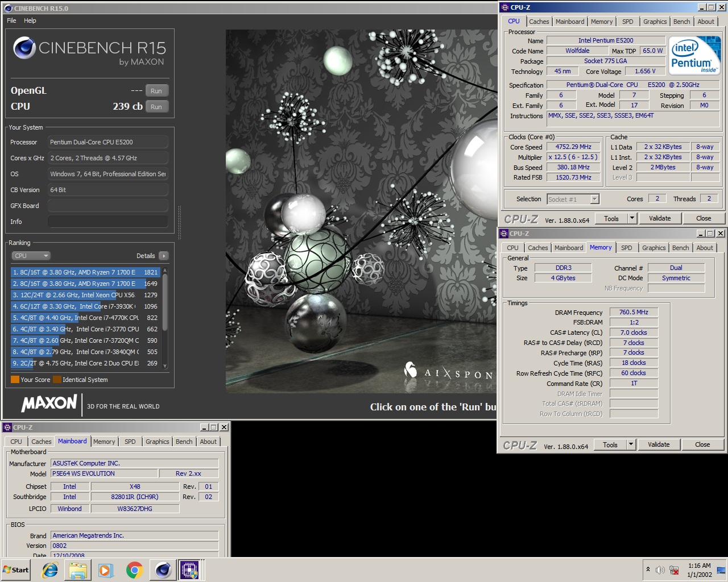
Task: Open the Start menu
Action: (16, 569)
